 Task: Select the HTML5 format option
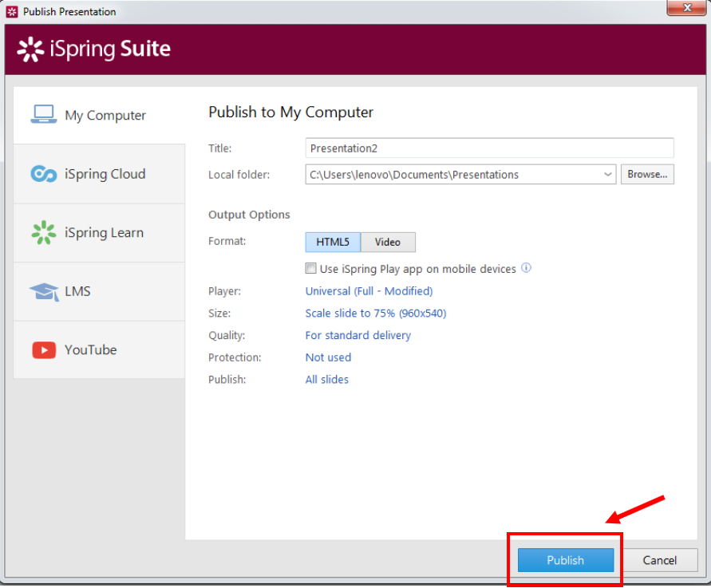point(333,242)
